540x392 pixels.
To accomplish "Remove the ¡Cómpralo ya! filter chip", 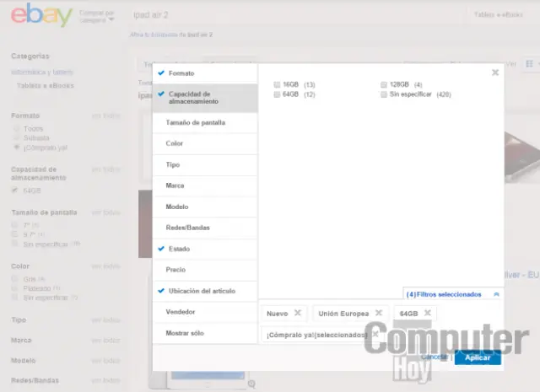I will click(x=375, y=335).
